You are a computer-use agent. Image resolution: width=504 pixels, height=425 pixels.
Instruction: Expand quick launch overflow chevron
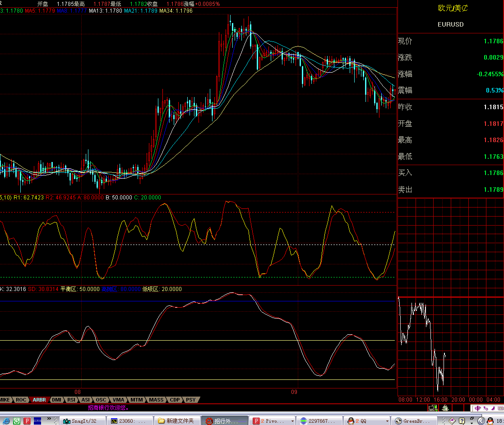click(x=49, y=419)
